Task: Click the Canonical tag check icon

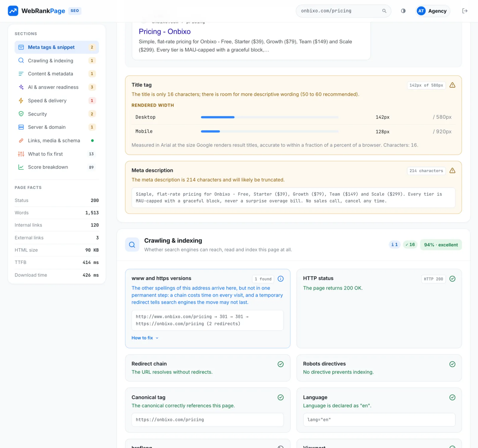Action: [281, 397]
